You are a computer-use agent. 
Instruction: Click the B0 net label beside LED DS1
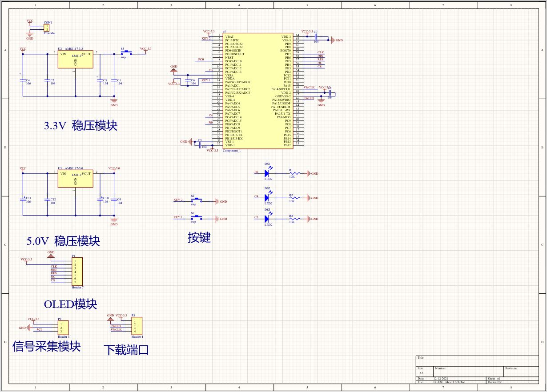256,172
